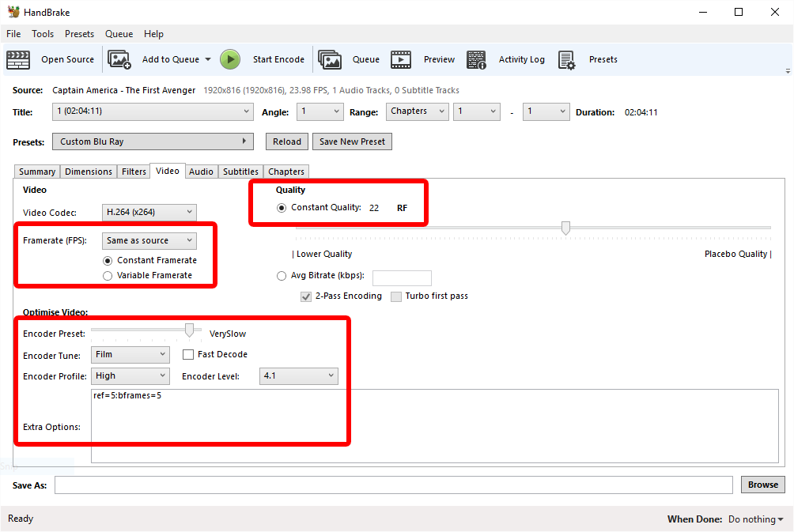Select the Variable Framerate radio button
794x532 pixels.
coord(108,276)
